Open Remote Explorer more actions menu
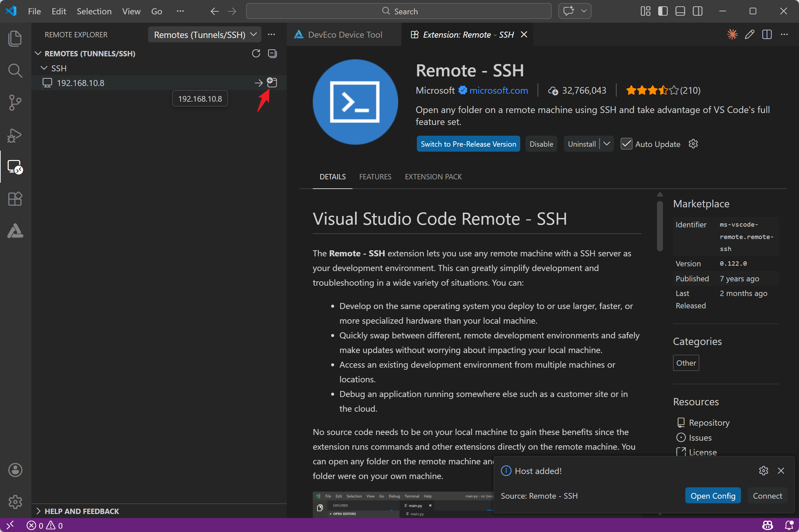 271,35
